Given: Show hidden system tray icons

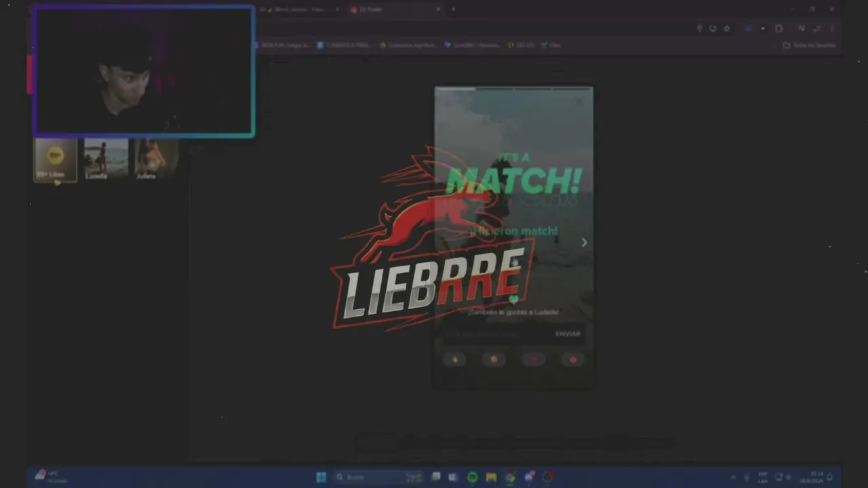Looking at the screenshot, I should [733, 477].
